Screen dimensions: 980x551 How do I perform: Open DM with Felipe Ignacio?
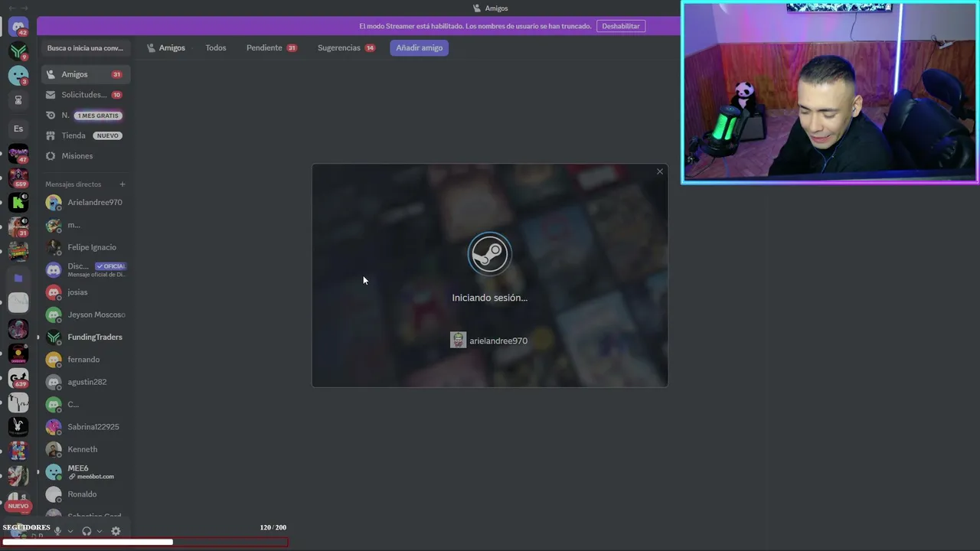(86, 247)
